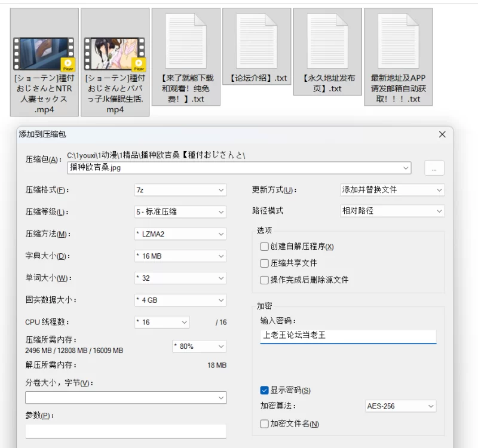Click the 【永久地址发布页】.txt file name
The width and height of the screenshot is (478, 448).
[x=327, y=83]
